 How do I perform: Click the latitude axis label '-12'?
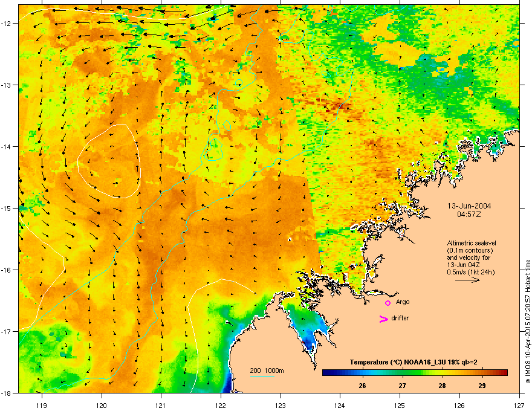(6, 24)
